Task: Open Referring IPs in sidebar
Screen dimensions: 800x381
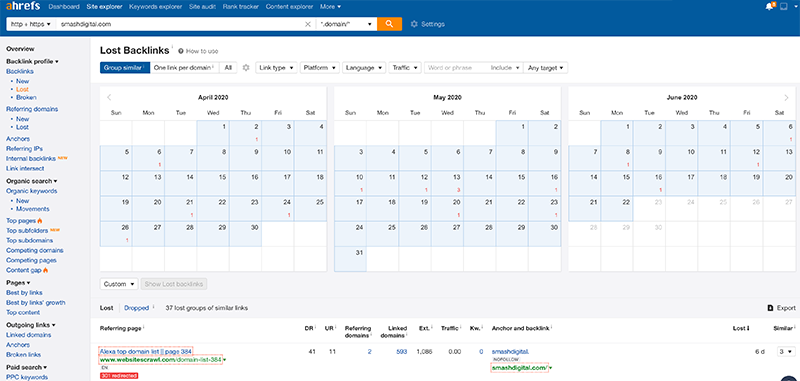Action: pos(24,148)
